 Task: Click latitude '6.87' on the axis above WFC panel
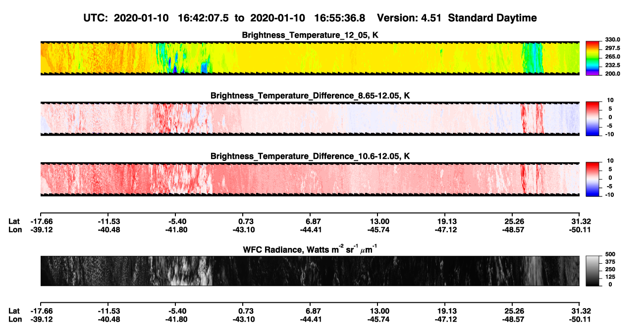click(x=314, y=221)
